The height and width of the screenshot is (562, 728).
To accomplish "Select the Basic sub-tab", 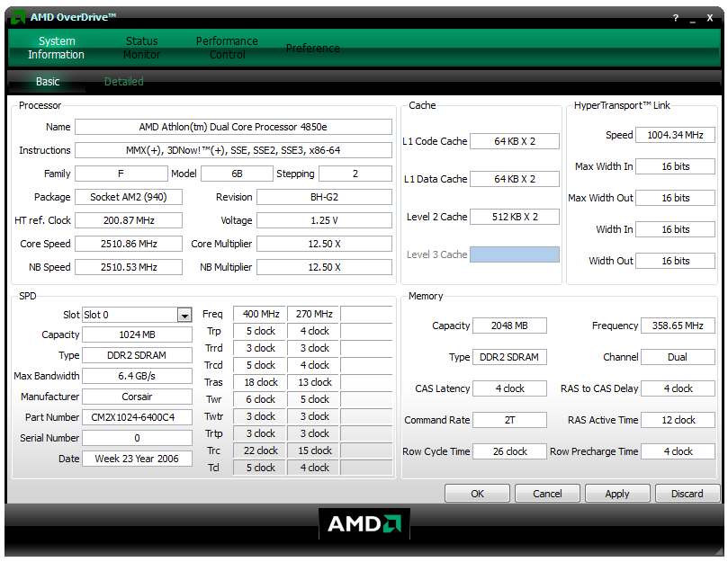I will [x=48, y=82].
